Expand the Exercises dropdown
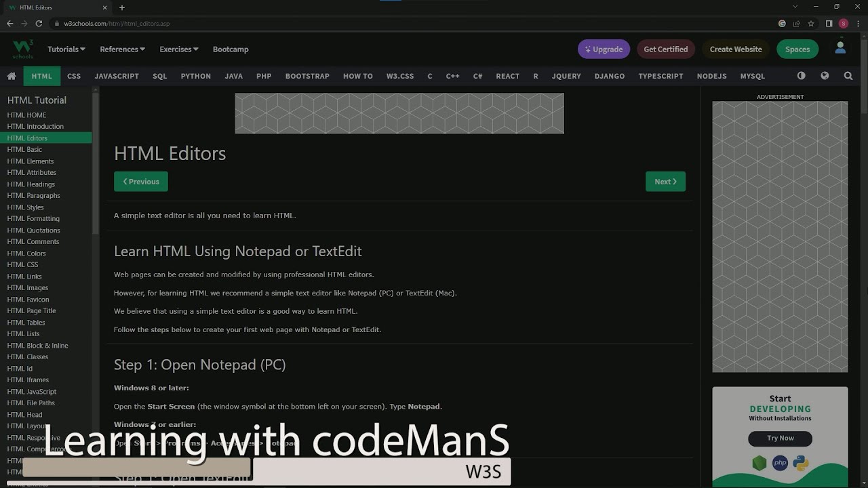868x488 pixels. click(179, 49)
